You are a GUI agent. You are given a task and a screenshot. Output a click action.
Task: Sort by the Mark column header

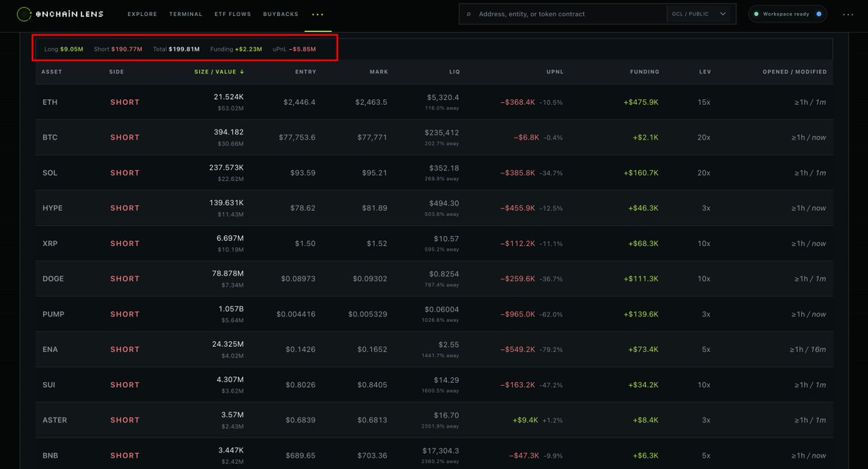pos(379,72)
